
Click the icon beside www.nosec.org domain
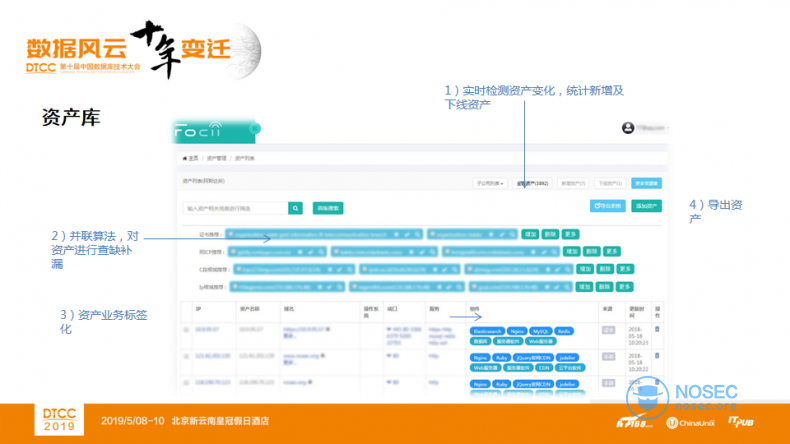click(322, 356)
